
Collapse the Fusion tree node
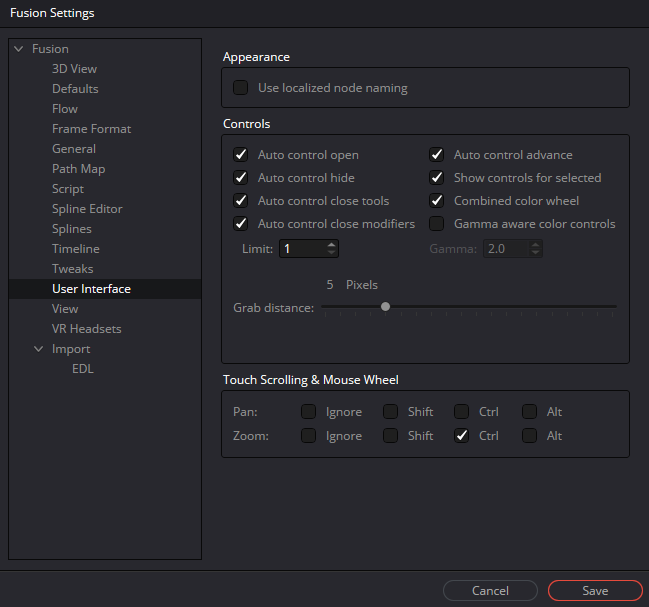pos(18,49)
